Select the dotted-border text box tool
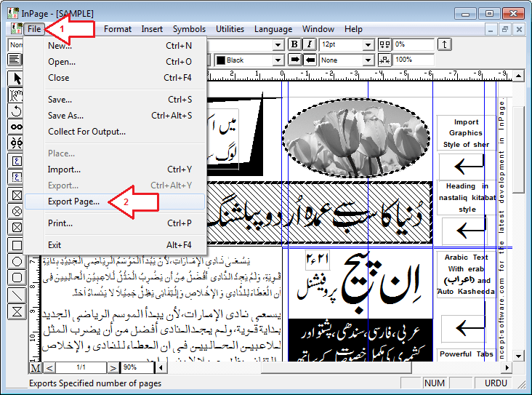 click(16, 177)
